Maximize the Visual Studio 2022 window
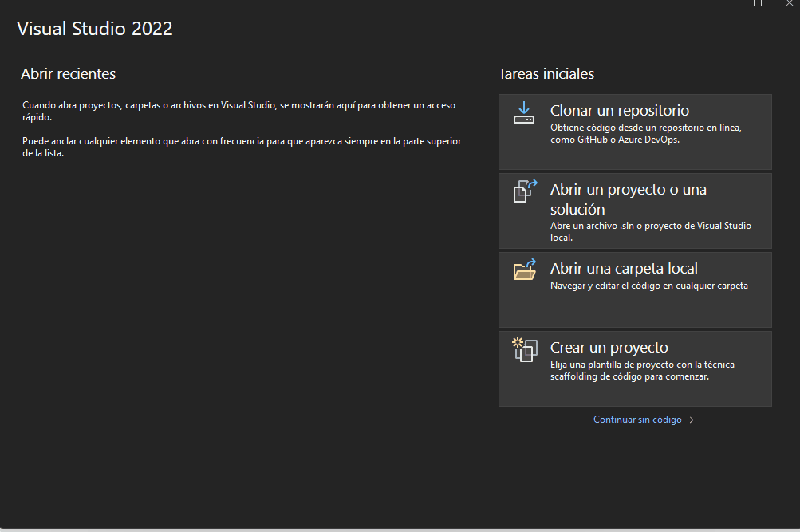 pyautogui.click(x=758, y=3)
